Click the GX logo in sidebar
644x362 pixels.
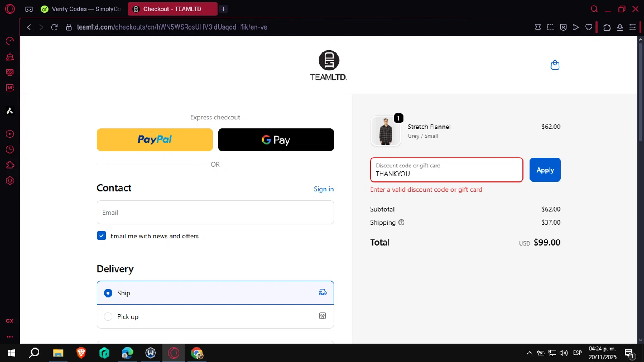(x=10, y=321)
